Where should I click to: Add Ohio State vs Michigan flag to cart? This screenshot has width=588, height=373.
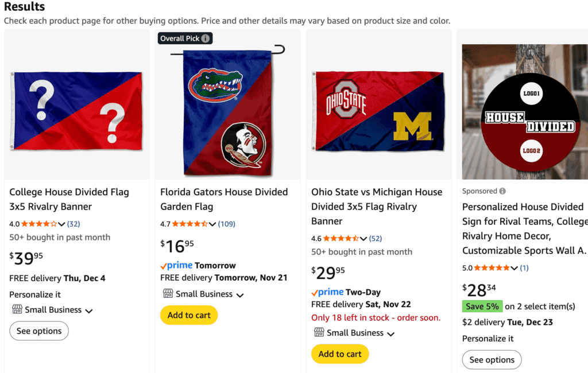(340, 354)
